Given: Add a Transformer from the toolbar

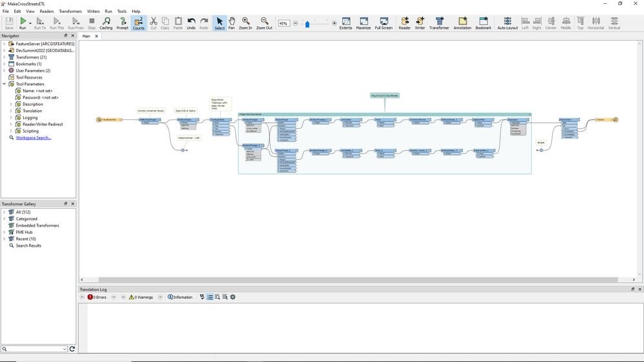Looking at the screenshot, I should [x=439, y=23].
